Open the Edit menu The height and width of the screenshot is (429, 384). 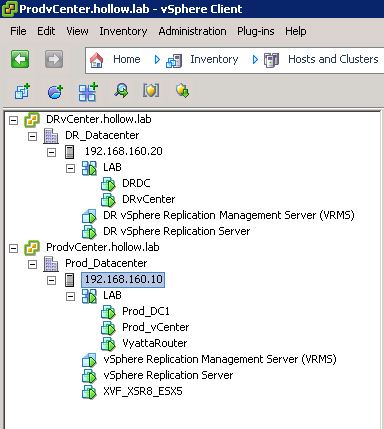click(x=46, y=31)
